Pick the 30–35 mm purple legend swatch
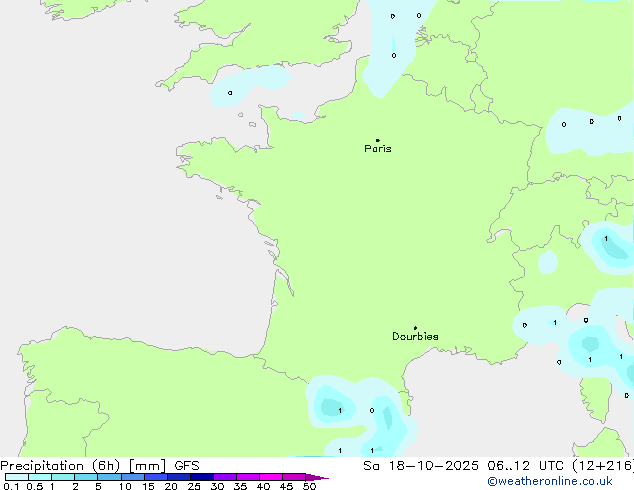This screenshot has width=634, height=490. 225,477
